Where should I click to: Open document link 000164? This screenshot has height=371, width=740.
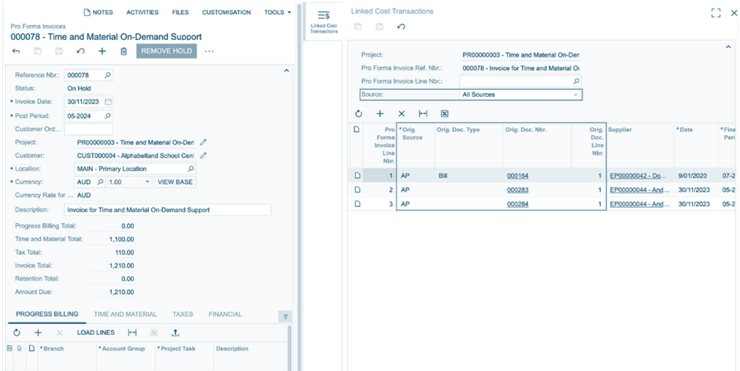[518, 176]
